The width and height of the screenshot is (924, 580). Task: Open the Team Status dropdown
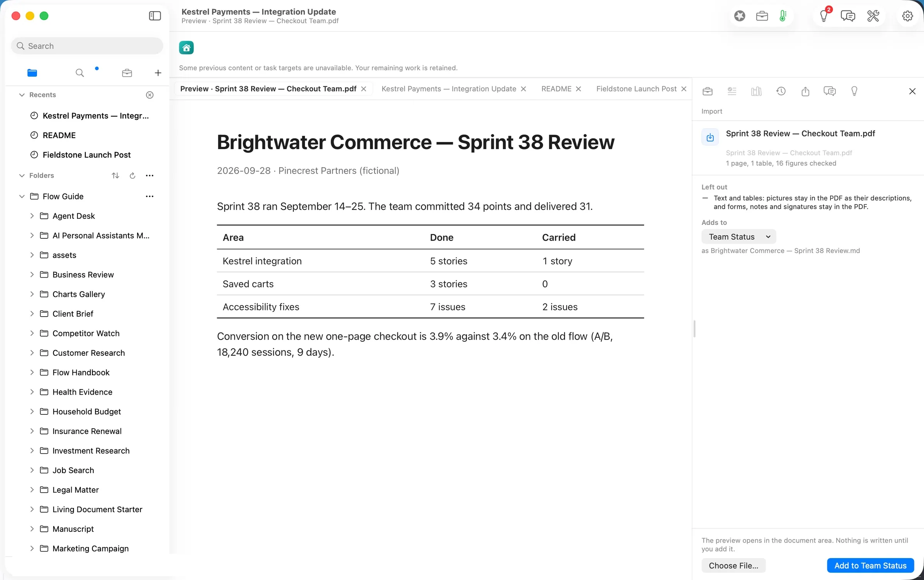point(739,237)
